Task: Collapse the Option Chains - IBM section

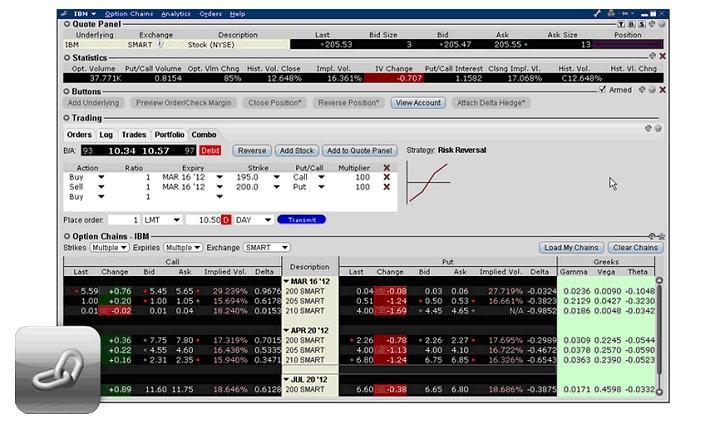Action: pyautogui.click(x=67, y=236)
